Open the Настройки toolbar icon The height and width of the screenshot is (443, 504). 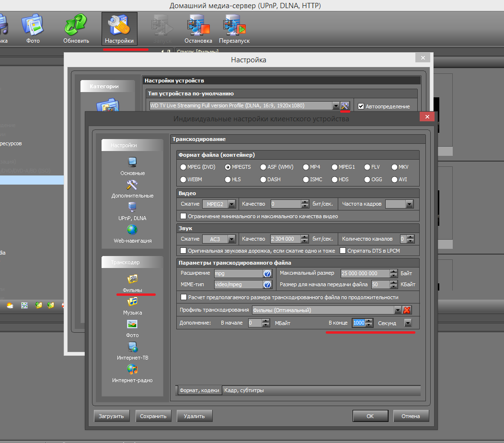(x=119, y=29)
